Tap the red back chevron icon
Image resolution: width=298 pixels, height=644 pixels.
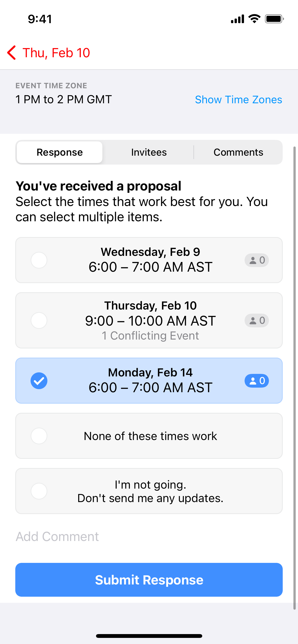(12, 53)
